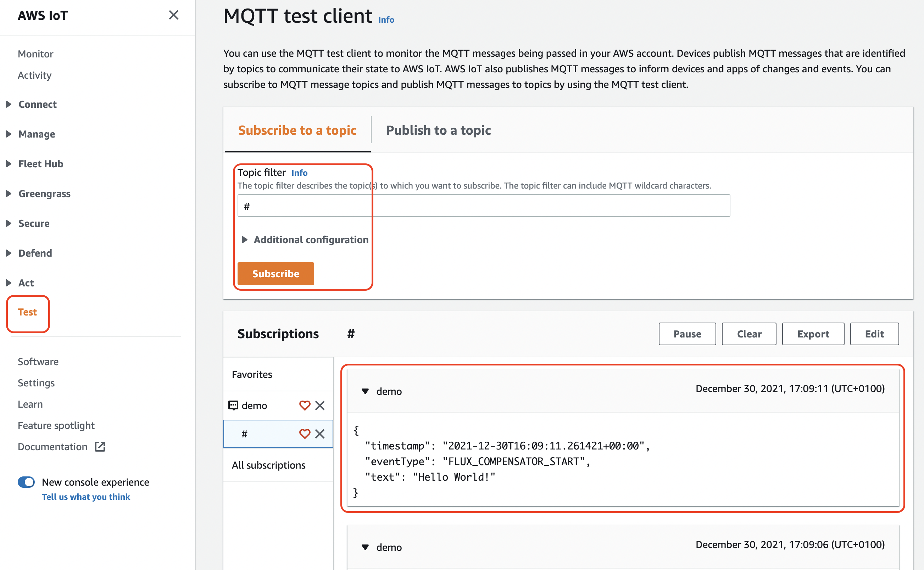The image size is (924, 570).
Task: Open Feature spotlight in the sidebar
Action: coord(56,426)
